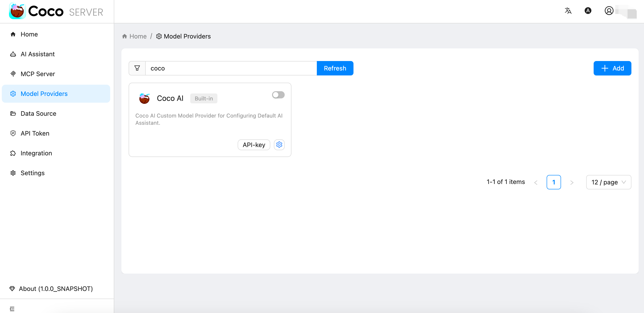Click the dark theme 'A' icon
This screenshot has width=644, height=313.
tap(588, 11)
